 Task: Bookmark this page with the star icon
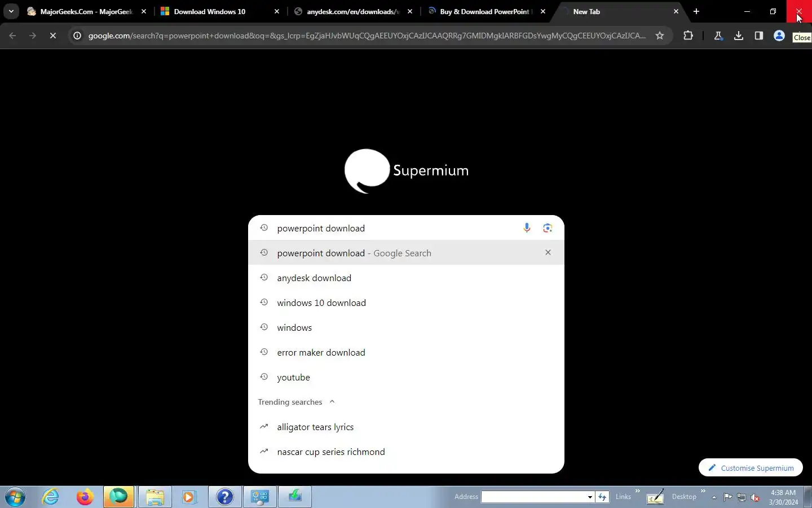point(660,36)
